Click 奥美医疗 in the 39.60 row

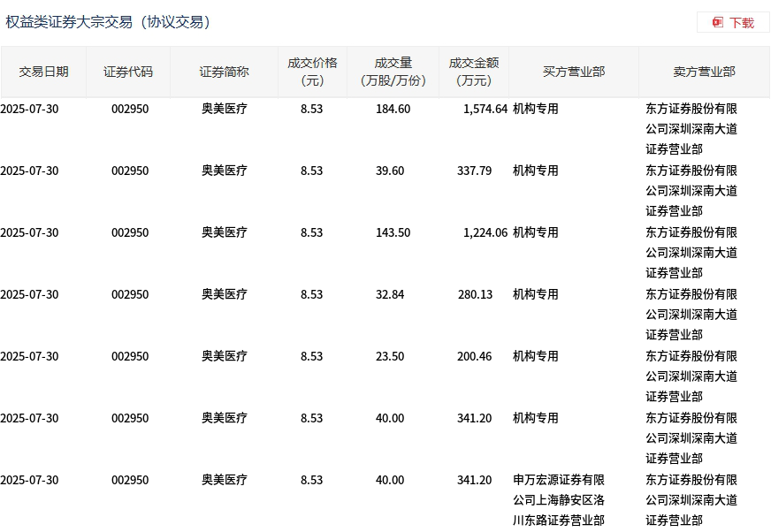point(225,171)
